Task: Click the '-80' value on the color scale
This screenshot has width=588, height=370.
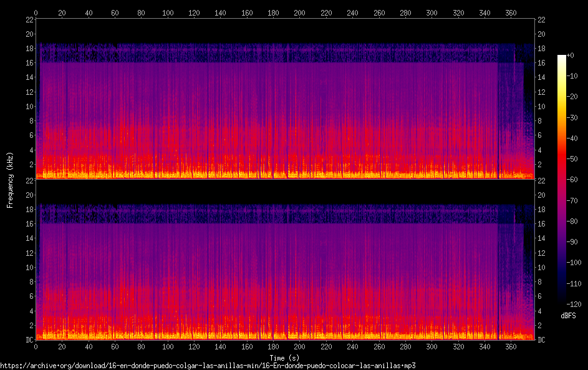Action: click(572, 222)
